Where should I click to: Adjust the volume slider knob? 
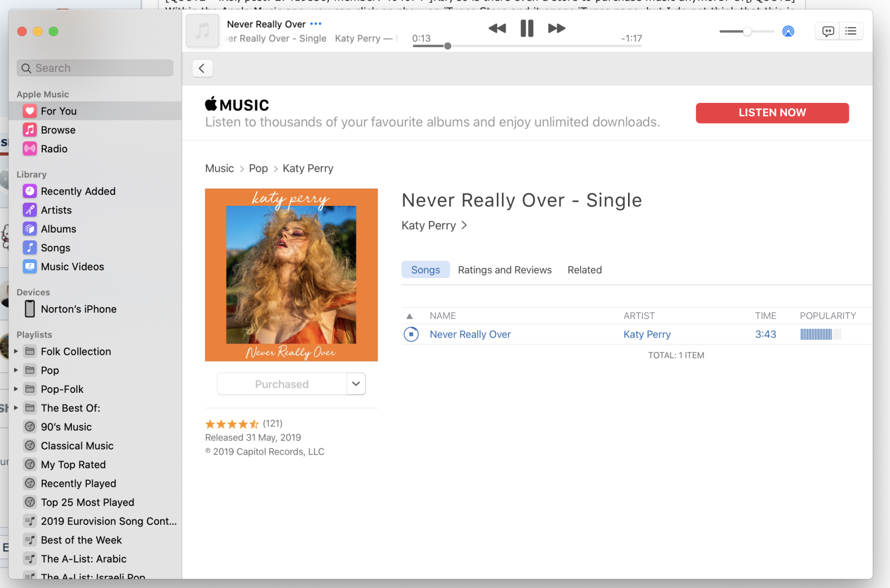[748, 31]
